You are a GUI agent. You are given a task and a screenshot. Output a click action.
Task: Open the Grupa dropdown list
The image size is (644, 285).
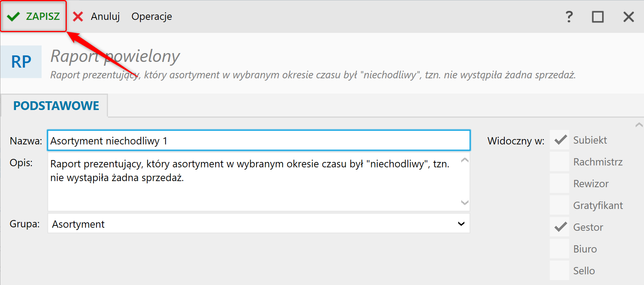461,224
